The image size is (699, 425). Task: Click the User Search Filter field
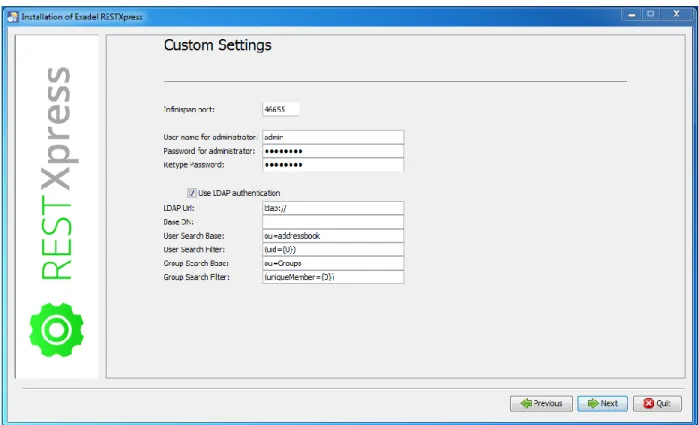pyautogui.click(x=333, y=249)
